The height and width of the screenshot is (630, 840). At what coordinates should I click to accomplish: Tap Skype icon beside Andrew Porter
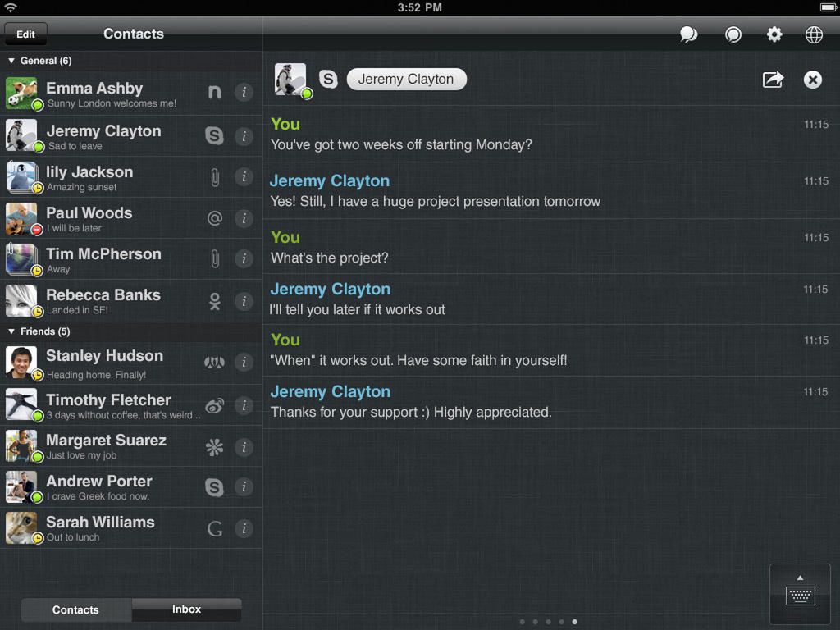pyautogui.click(x=214, y=487)
